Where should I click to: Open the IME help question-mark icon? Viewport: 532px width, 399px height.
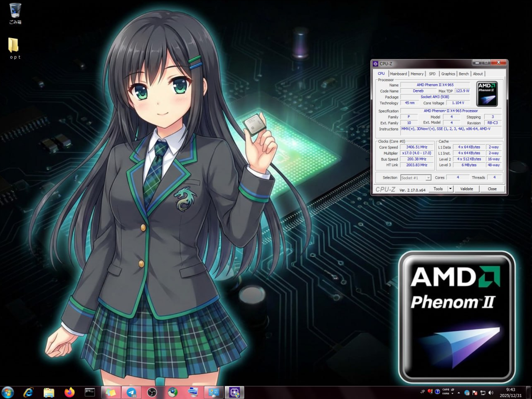437,392
